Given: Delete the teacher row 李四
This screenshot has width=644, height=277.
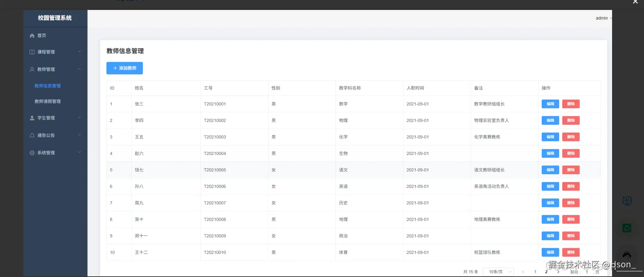Looking at the screenshot, I should pos(571,120).
